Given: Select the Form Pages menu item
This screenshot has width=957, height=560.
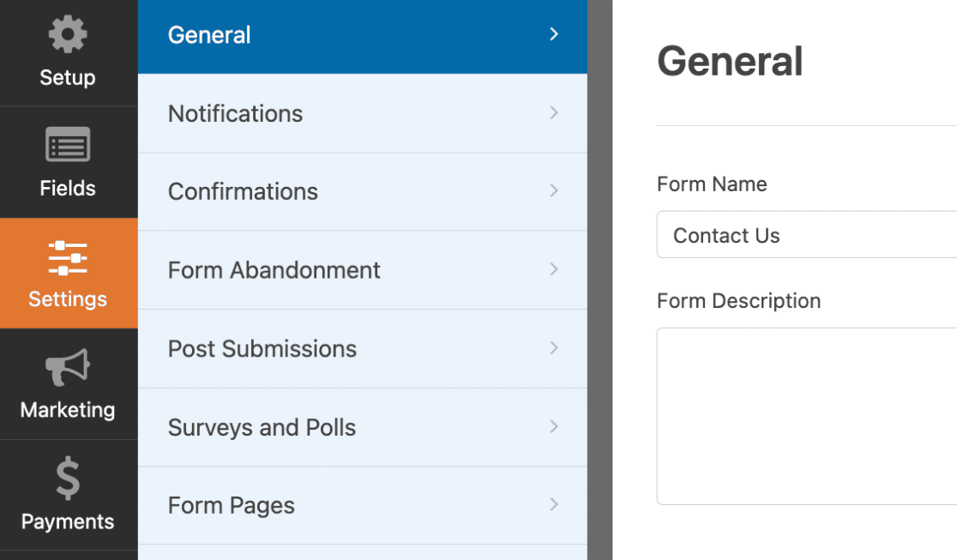Looking at the screenshot, I should tap(363, 506).
